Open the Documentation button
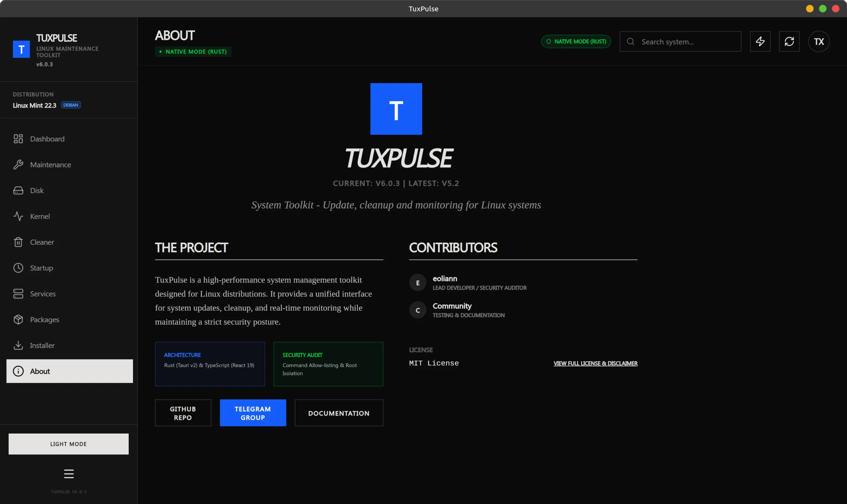Viewport: 847px width, 504px height. (x=338, y=413)
